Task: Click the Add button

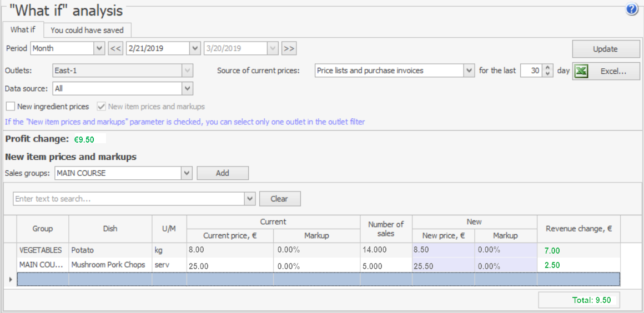Action: [x=223, y=173]
